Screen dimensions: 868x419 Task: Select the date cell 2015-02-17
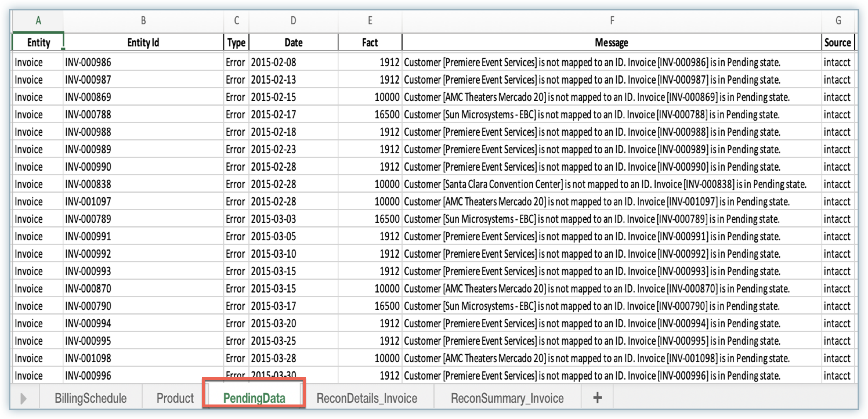coord(293,115)
